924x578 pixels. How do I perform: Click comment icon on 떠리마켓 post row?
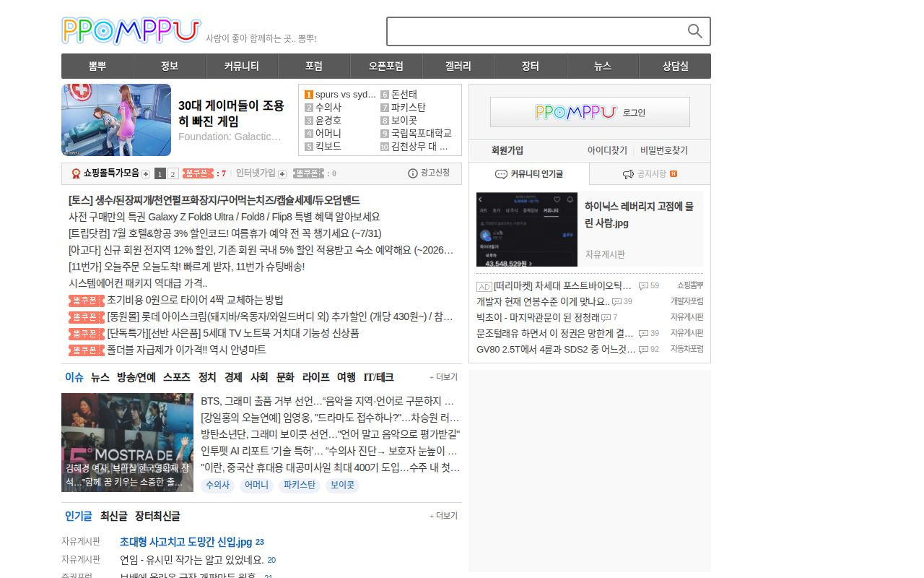[x=643, y=286]
